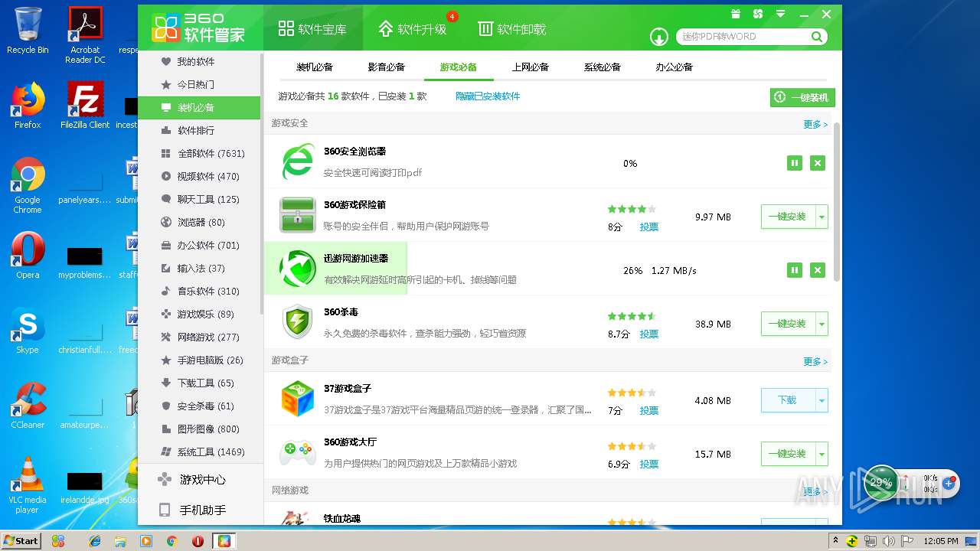Open the skin icon in title bar
The width and height of the screenshot is (980, 551).
point(758,14)
